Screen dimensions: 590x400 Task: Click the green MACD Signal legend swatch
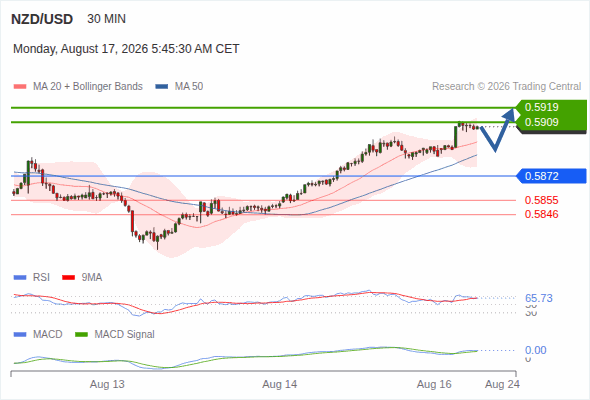tap(81, 335)
